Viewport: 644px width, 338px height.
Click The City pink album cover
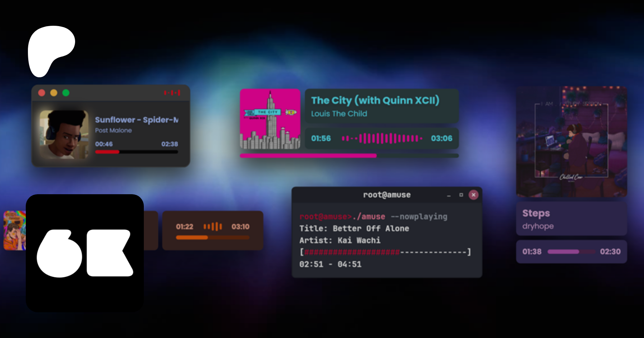tap(270, 119)
